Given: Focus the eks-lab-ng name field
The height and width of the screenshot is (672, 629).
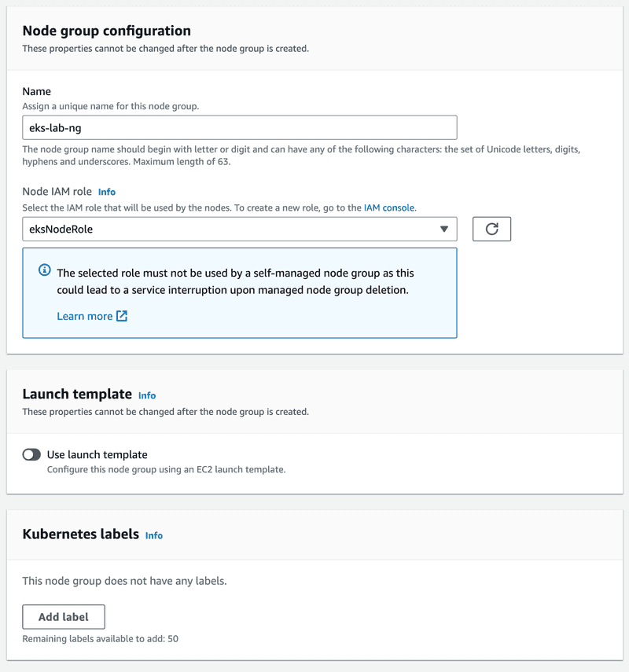Looking at the screenshot, I should (240, 127).
